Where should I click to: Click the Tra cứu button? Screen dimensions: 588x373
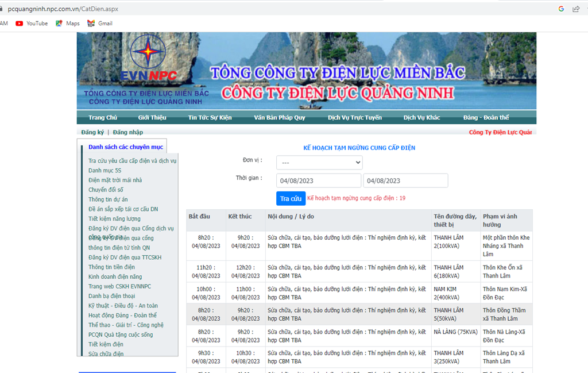pos(291,198)
